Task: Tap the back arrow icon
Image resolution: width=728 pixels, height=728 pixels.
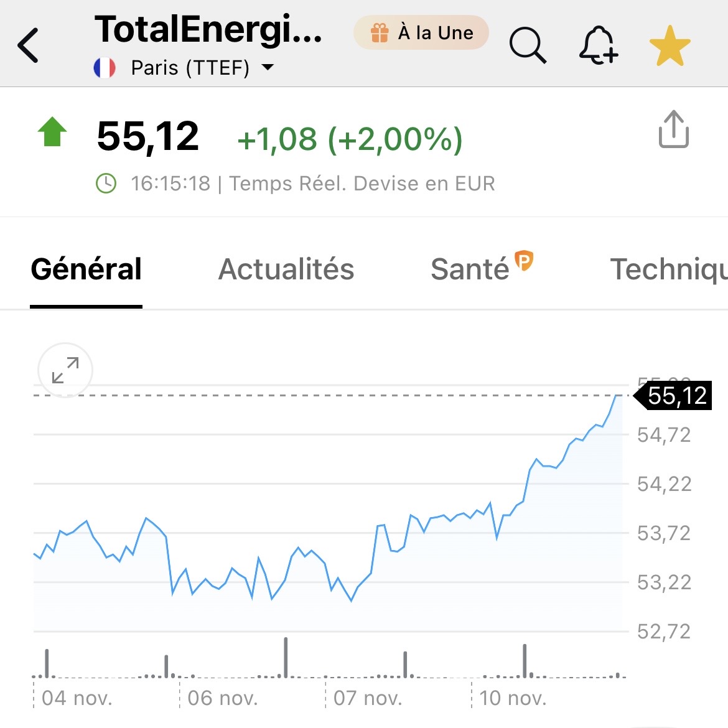Action: pyautogui.click(x=29, y=45)
